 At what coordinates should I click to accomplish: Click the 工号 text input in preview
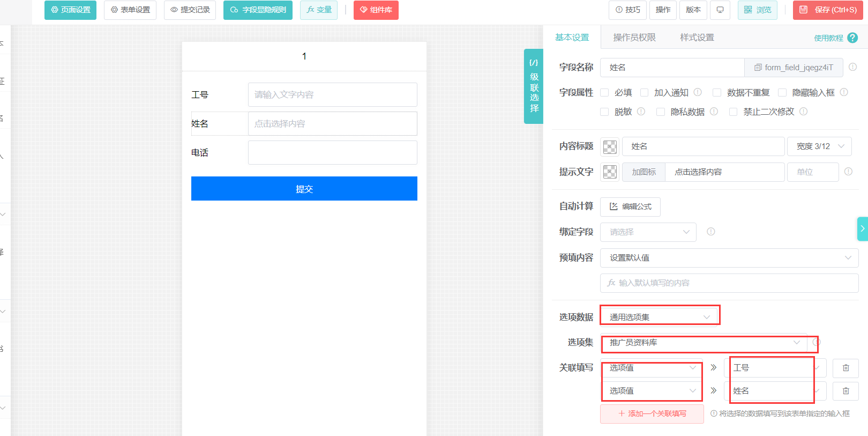tap(333, 95)
